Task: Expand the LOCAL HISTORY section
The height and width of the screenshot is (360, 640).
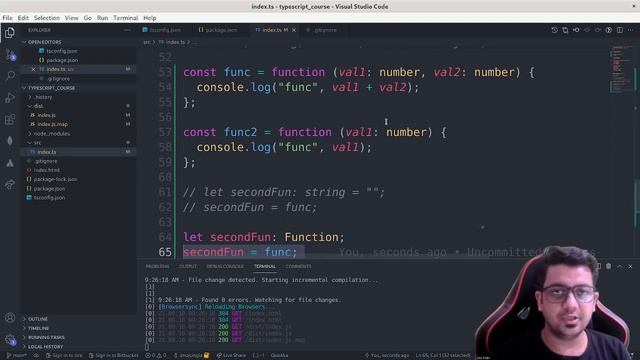Action: click(79, 347)
